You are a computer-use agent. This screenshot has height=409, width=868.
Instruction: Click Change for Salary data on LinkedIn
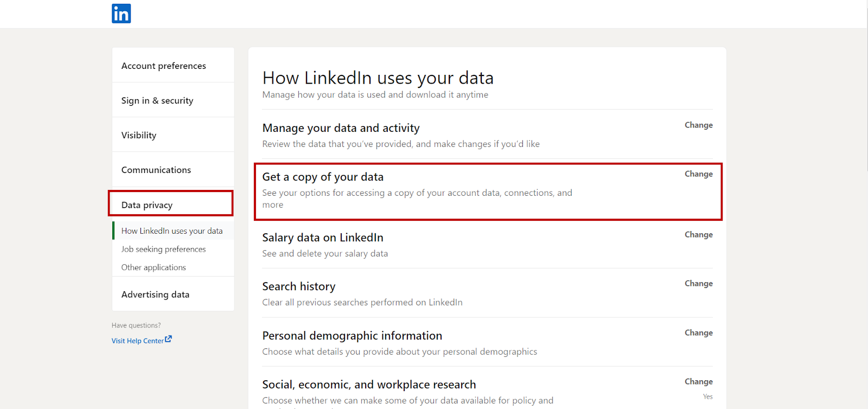pyautogui.click(x=699, y=234)
